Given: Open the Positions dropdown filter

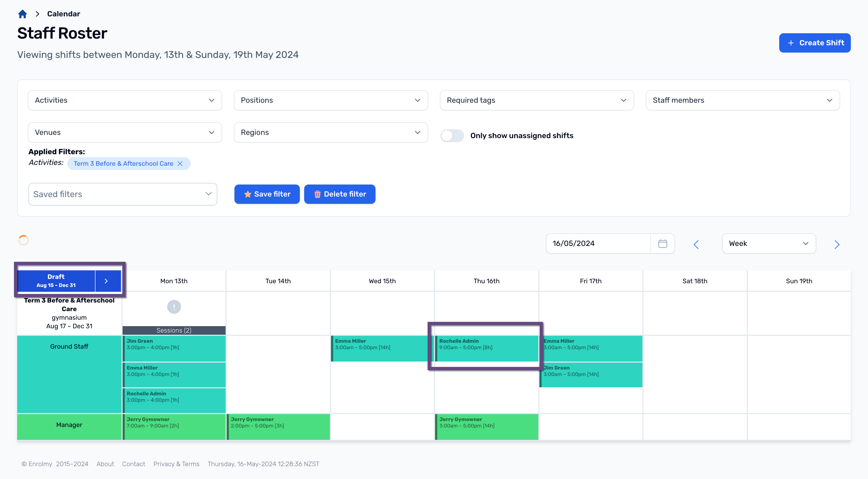Looking at the screenshot, I should click(x=331, y=99).
